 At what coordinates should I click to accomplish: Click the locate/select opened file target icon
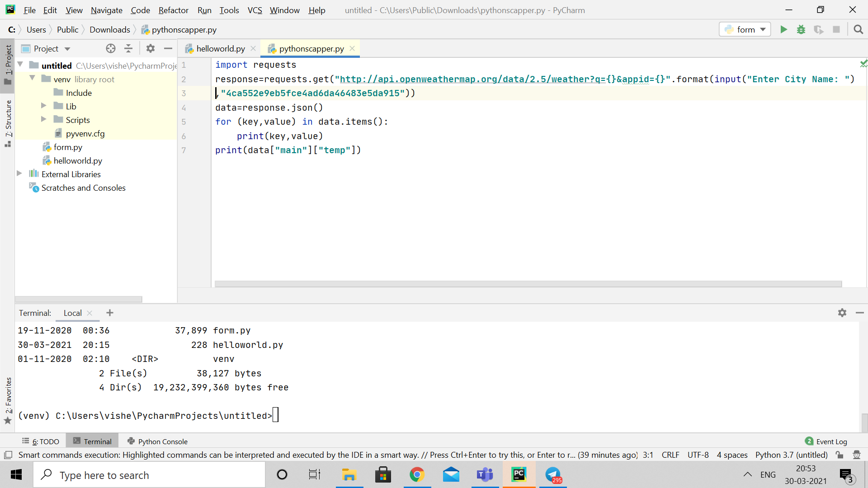[111, 48]
